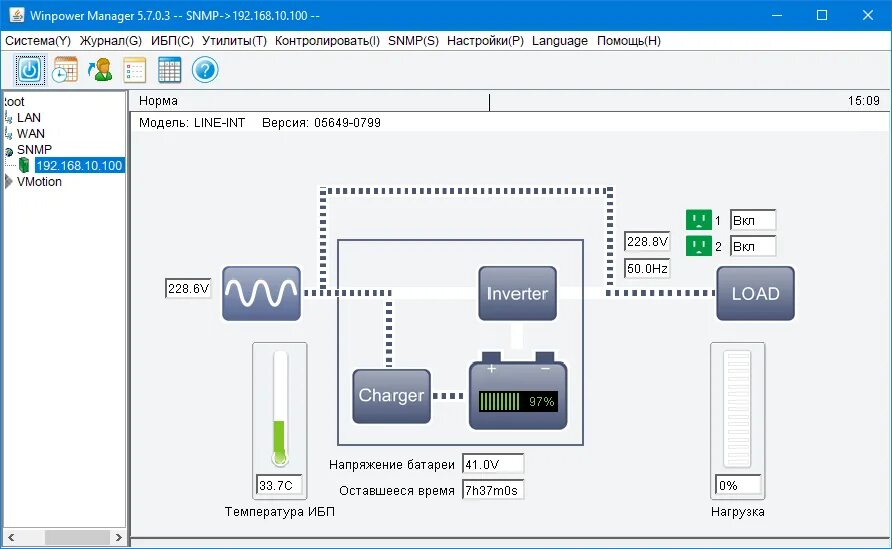Open the data table grid toolbar icon
This screenshot has height=549, width=892.
[170, 70]
